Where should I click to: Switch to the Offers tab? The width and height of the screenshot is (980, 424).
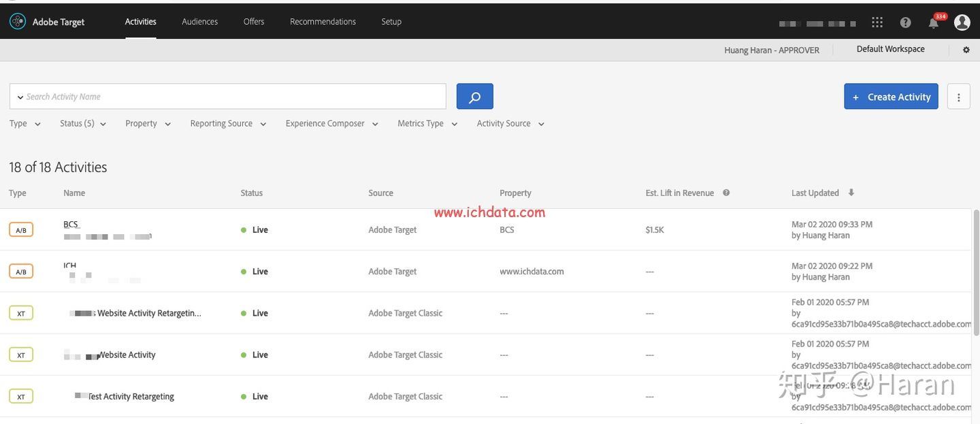(254, 22)
